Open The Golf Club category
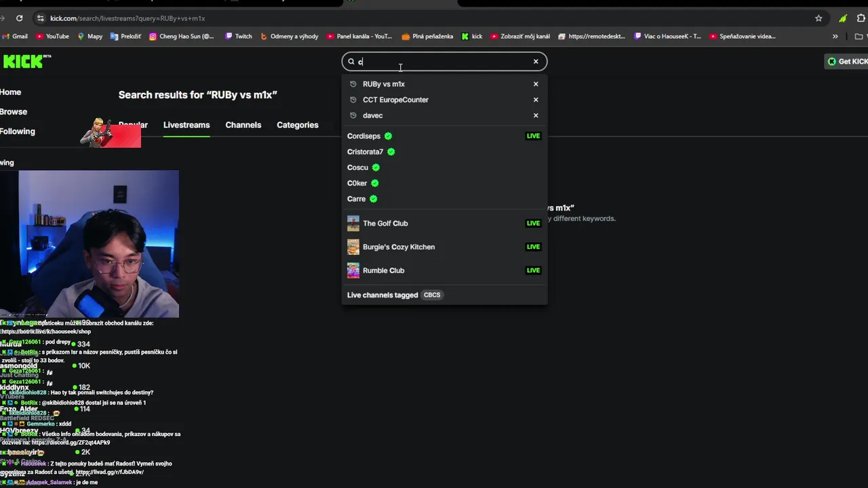The width and height of the screenshot is (868, 488). 444,223
